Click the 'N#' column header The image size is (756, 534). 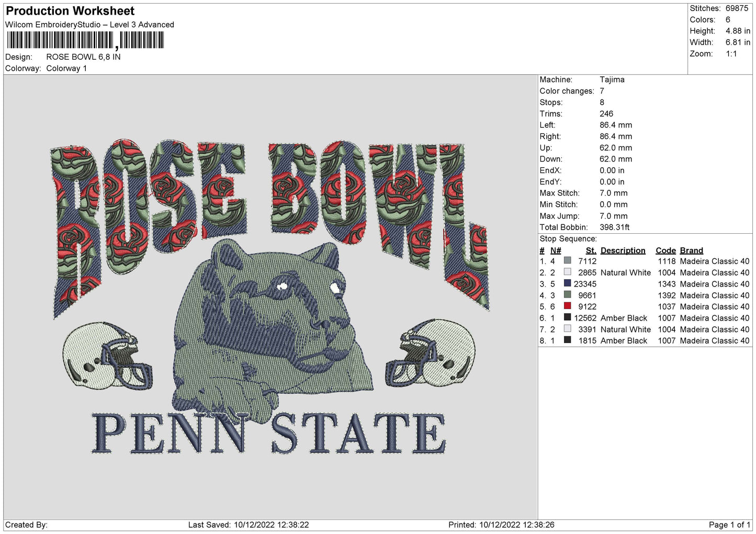556,251
